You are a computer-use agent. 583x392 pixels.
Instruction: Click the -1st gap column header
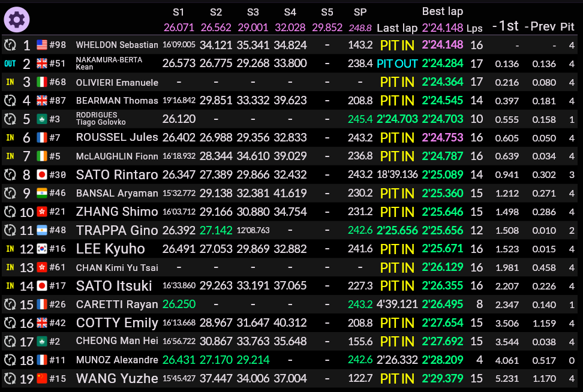pos(505,26)
